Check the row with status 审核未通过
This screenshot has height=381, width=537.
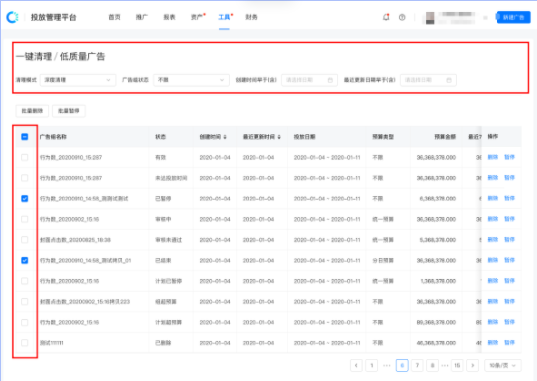tap(25, 239)
